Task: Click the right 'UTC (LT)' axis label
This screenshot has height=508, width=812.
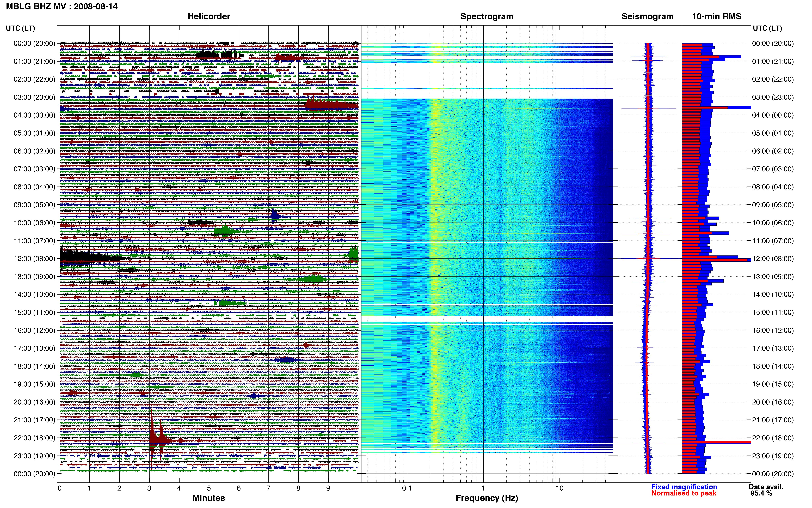Action: (x=767, y=28)
